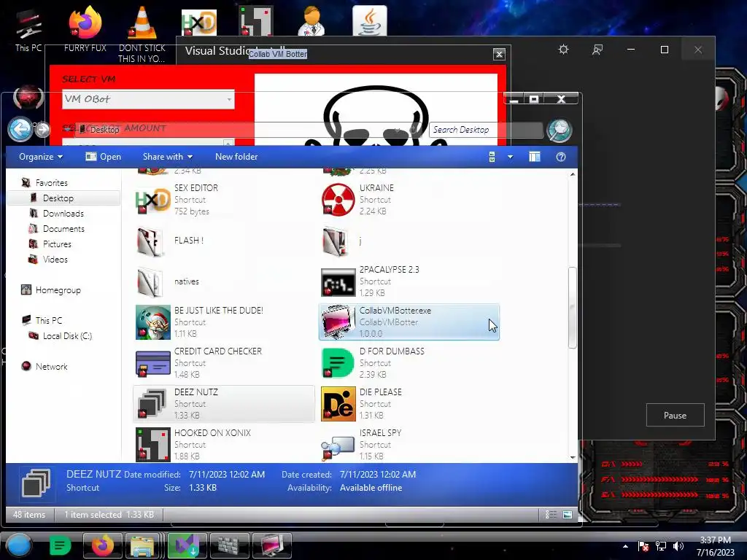Click the Explorer forward arrow button
Image resolution: width=747 pixels, height=560 pixels.
(42, 130)
